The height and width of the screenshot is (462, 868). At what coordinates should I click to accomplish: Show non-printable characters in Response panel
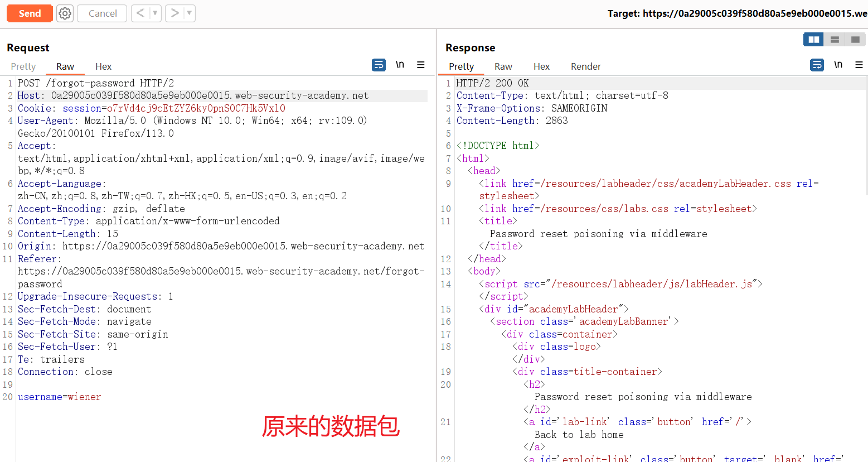click(x=838, y=65)
